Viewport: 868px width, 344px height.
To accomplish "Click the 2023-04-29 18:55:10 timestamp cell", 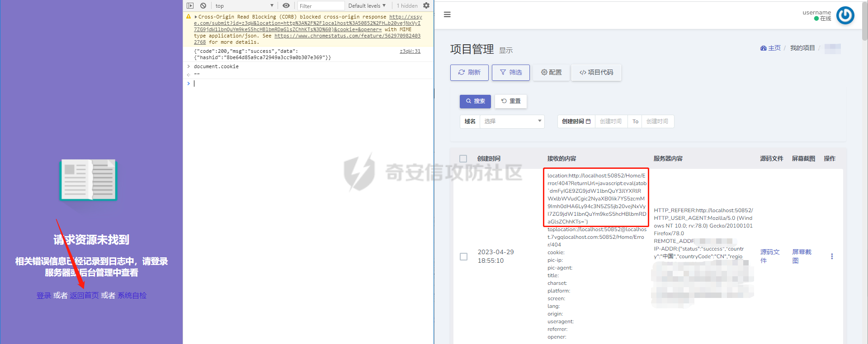I will pos(495,256).
